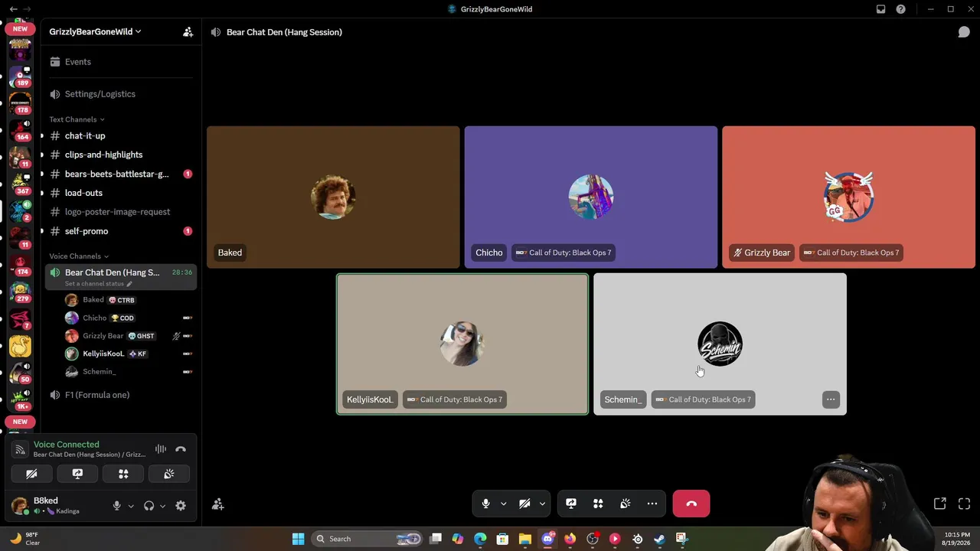
Task: Share your screen in the call bar
Action: click(x=571, y=504)
